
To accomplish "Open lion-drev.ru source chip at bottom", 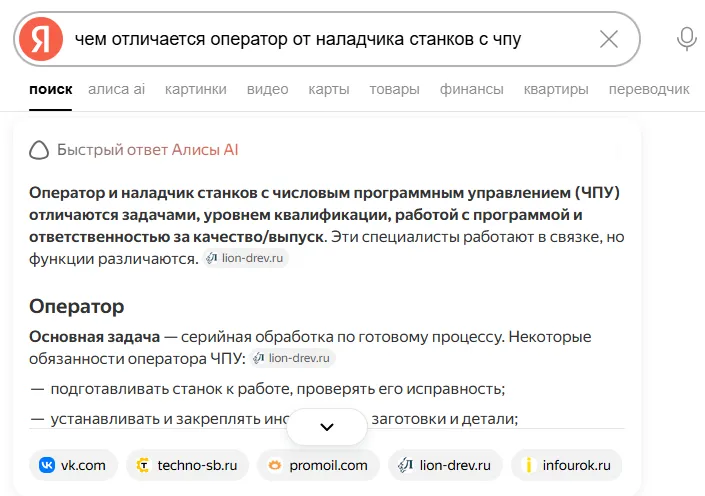I will point(445,465).
